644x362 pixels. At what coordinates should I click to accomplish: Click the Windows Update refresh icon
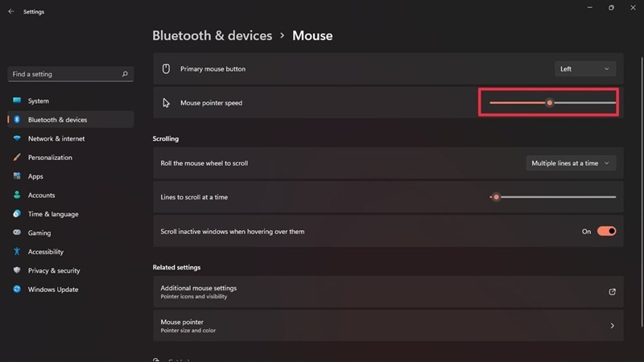pyautogui.click(x=17, y=289)
